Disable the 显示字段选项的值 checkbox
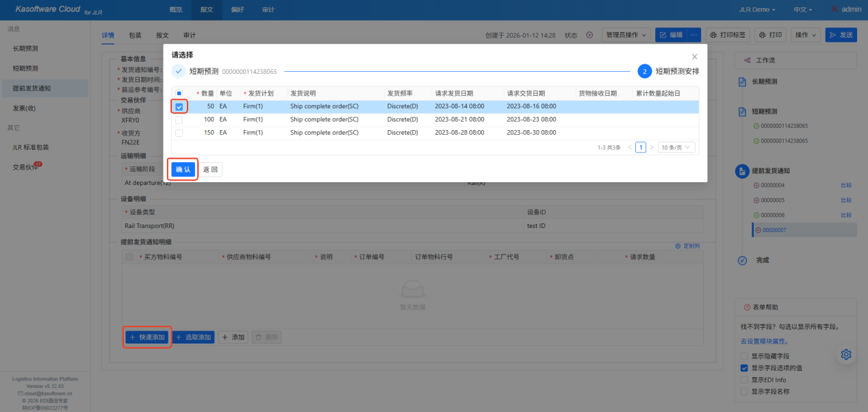This screenshot has width=868, height=412. coord(744,368)
